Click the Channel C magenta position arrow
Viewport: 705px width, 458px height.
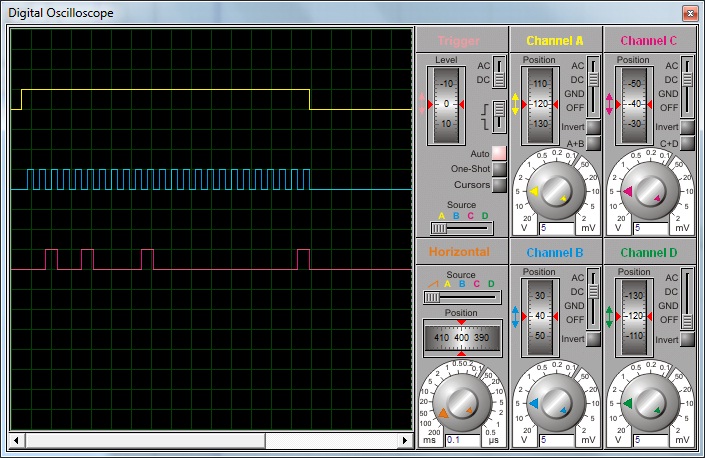610,104
